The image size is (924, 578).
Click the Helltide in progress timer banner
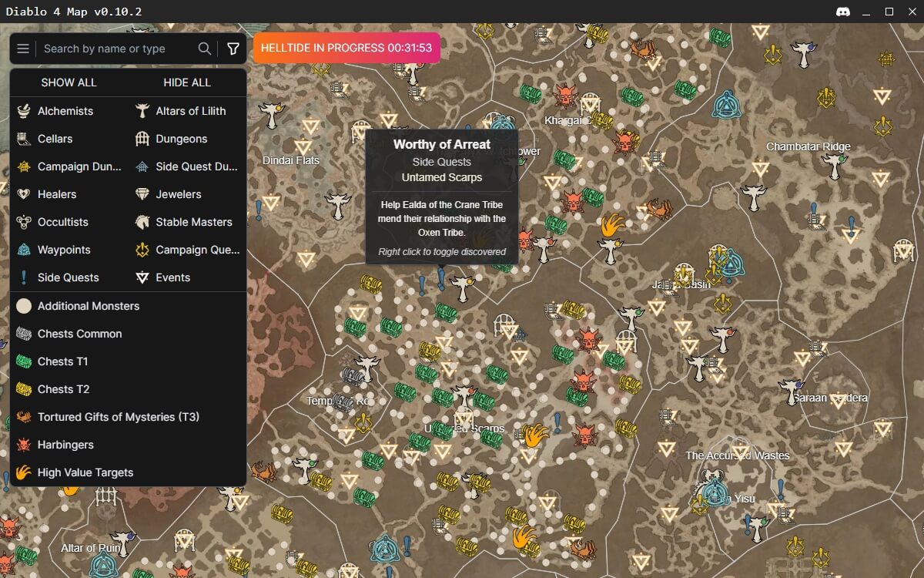point(346,48)
